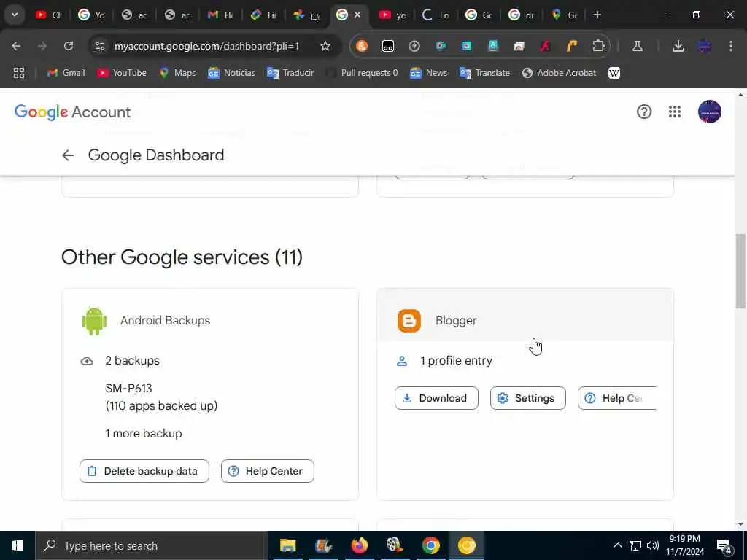Screen dimensions: 747x560
Task: Reload the page with the refresh icon
Action: (x=69, y=46)
